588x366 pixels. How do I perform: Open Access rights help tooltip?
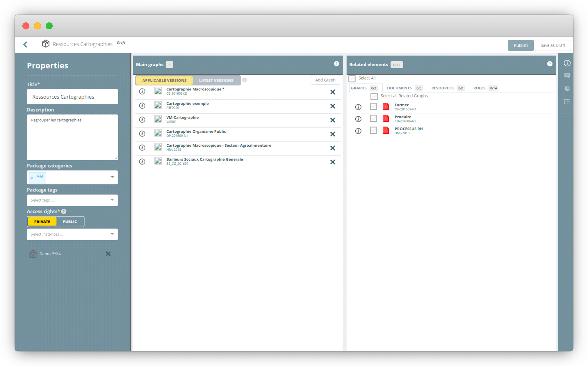[64, 212]
